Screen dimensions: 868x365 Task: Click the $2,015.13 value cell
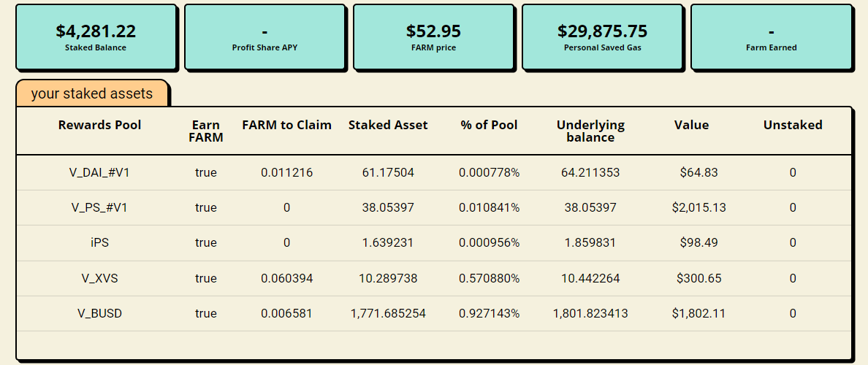pos(698,208)
